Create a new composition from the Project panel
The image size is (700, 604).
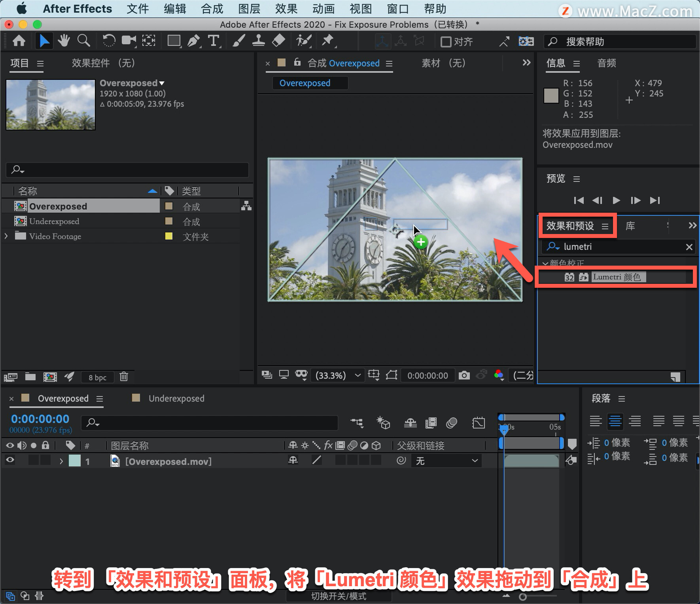(50, 377)
